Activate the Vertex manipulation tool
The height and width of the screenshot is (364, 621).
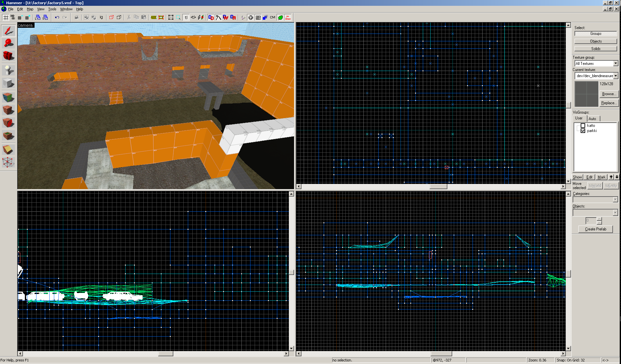coord(8,162)
